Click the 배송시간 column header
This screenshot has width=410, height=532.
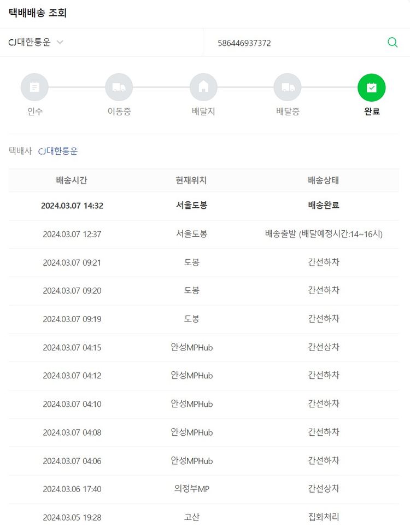point(72,180)
